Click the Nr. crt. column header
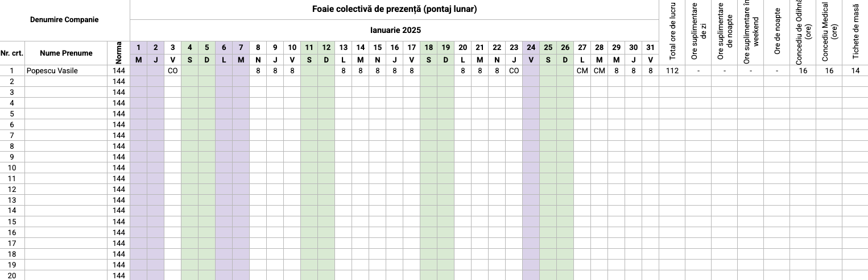 [12, 53]
